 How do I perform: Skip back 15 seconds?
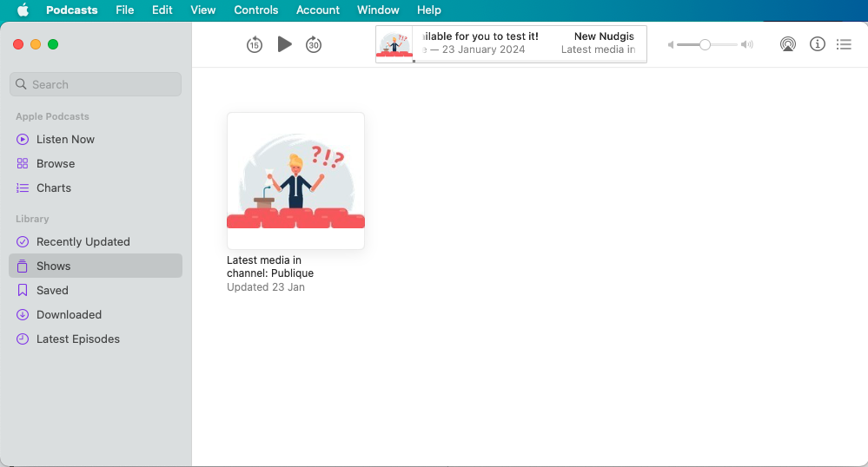point(254,44)
